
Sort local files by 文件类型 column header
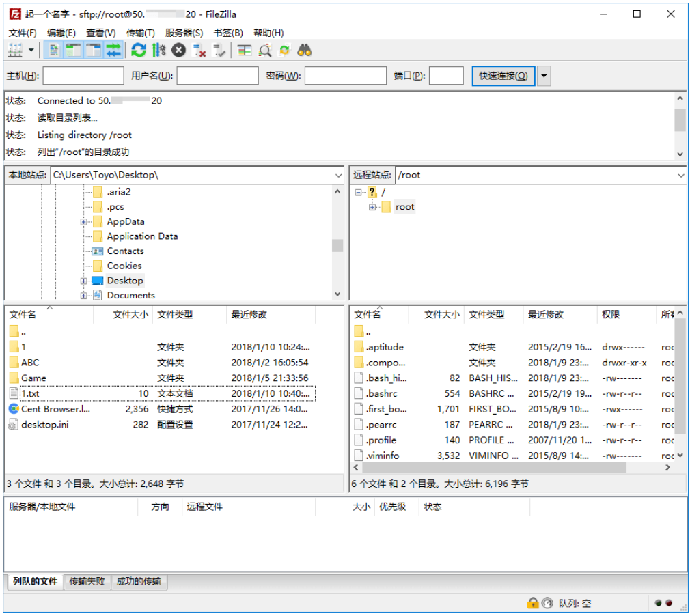click(x=189, y=314)
